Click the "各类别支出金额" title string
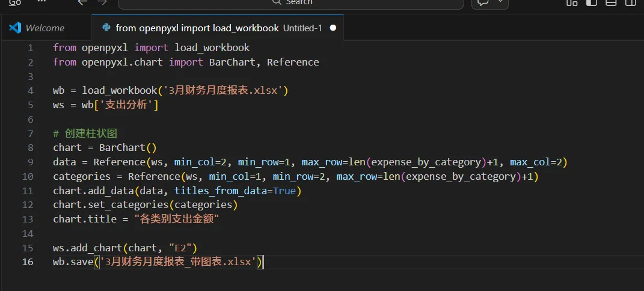This screenshot has height=291, width=644. click(x=177, y=219)
